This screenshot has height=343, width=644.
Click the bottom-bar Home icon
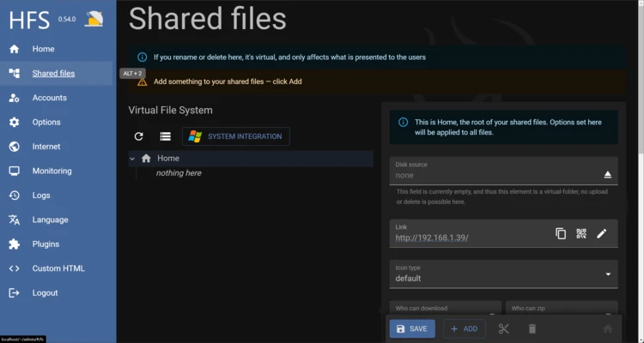pos(608,328)
